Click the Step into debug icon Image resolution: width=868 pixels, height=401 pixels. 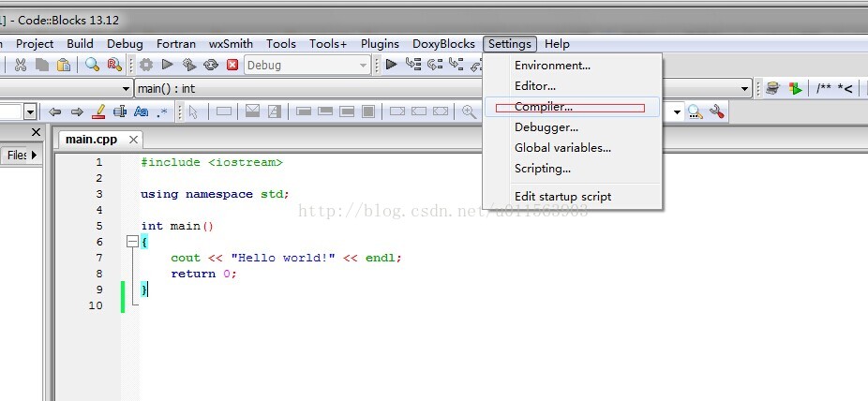point(456,64)
